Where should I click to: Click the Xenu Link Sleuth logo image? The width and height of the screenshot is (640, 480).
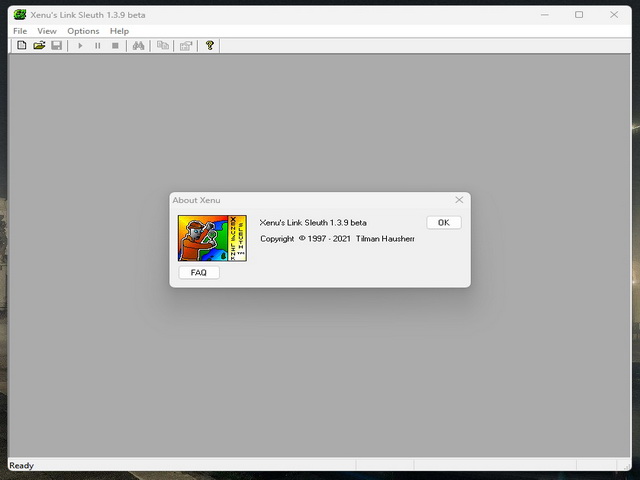point(212,238)
